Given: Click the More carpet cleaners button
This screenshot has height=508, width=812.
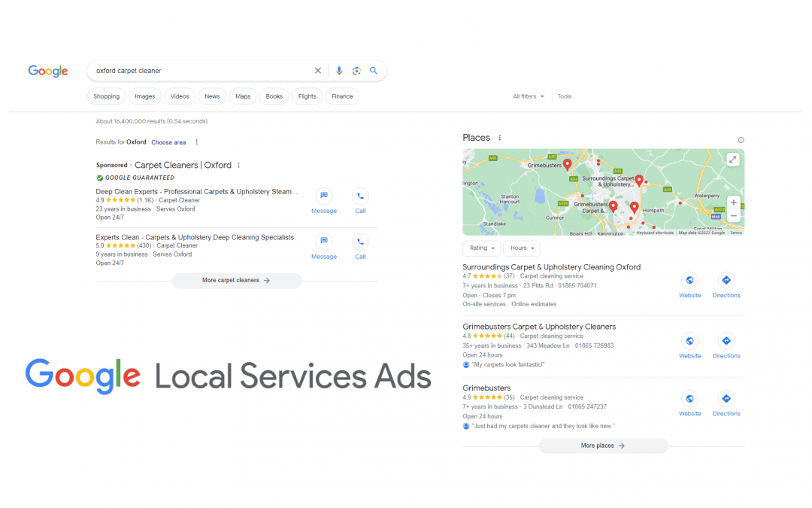Looking at the screenshot, I should pyautogui.click(x=236, y=280).
